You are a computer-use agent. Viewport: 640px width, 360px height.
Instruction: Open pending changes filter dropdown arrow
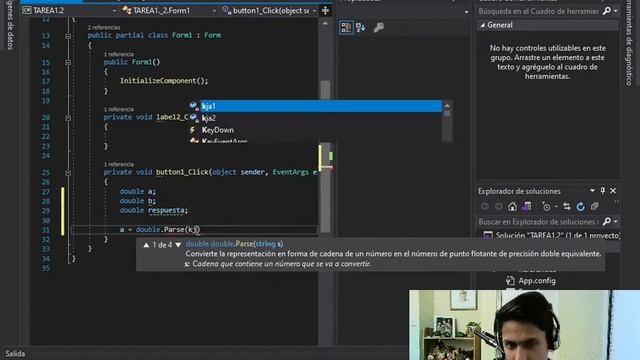point(556,207)
